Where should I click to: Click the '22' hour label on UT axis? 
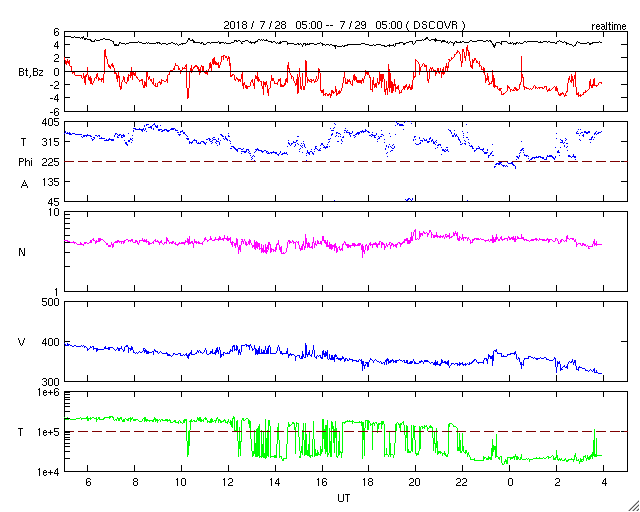[x=462, y=483]
